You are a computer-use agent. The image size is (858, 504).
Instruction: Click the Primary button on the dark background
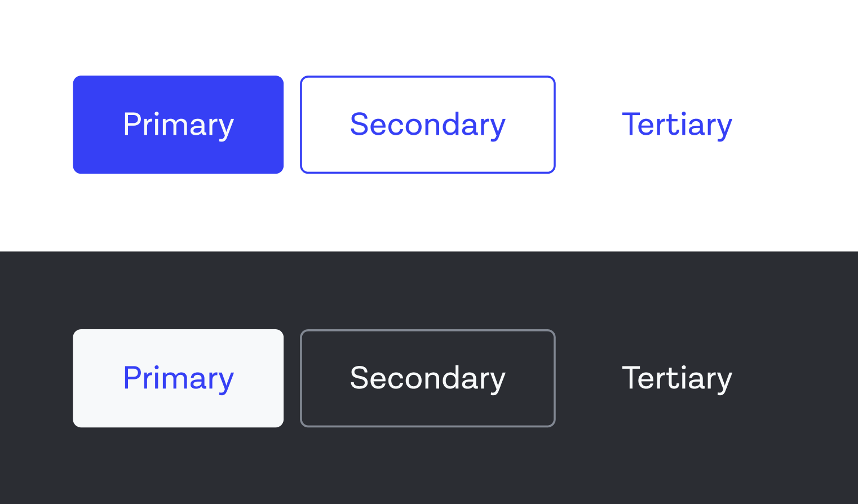click(178, 378)
